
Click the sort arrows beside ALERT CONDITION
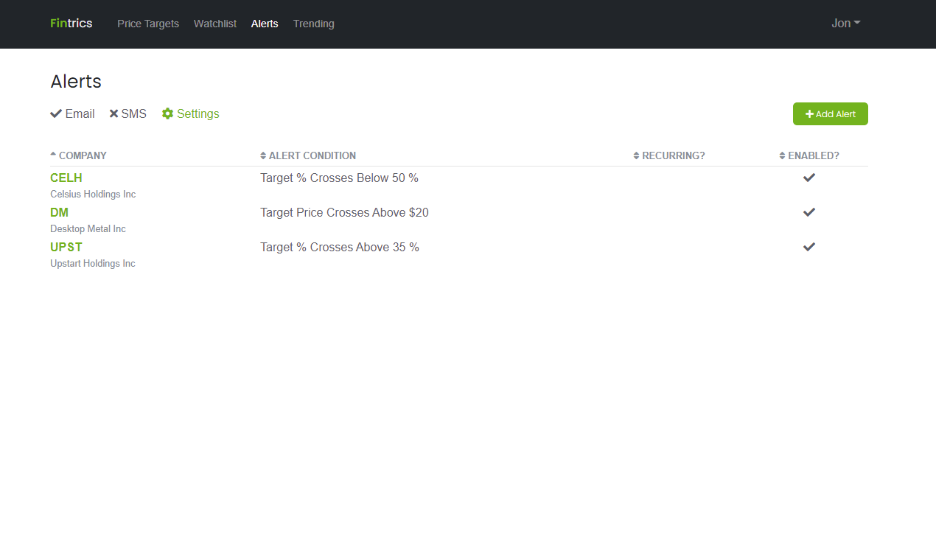tap(263, 155)
